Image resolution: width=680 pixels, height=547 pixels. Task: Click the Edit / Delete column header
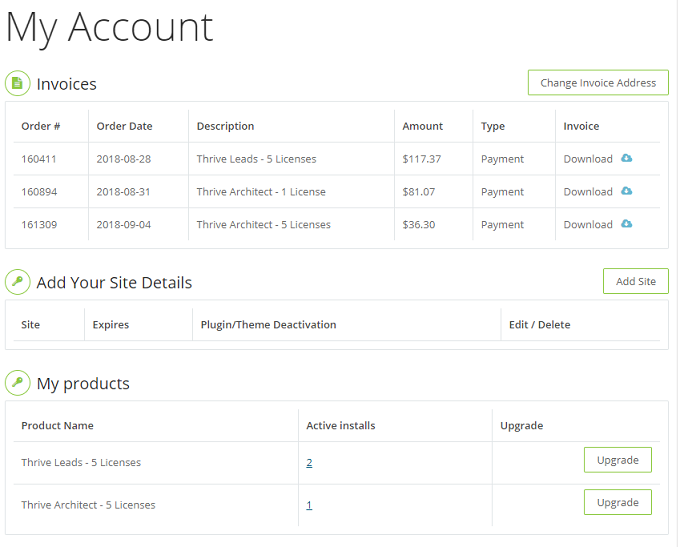coord(539,325)
